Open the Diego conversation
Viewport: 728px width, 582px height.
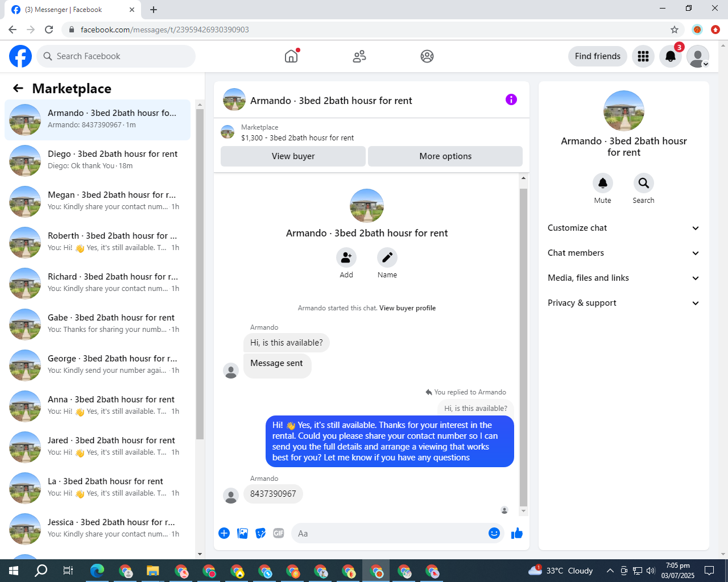click(x=98, y=160)
